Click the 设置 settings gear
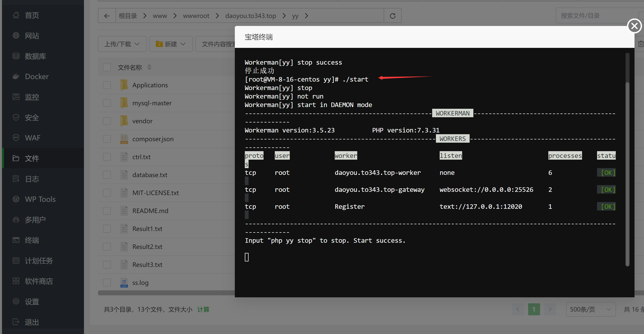 16,302
